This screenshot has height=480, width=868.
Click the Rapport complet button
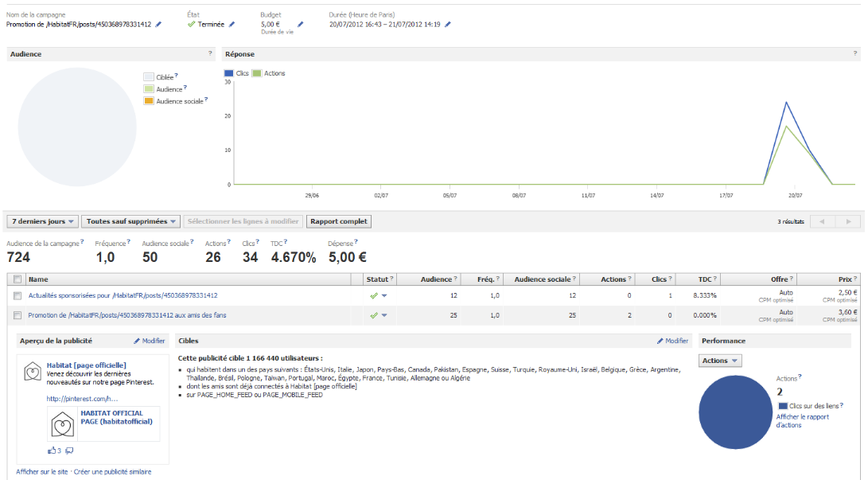point(340,221)
